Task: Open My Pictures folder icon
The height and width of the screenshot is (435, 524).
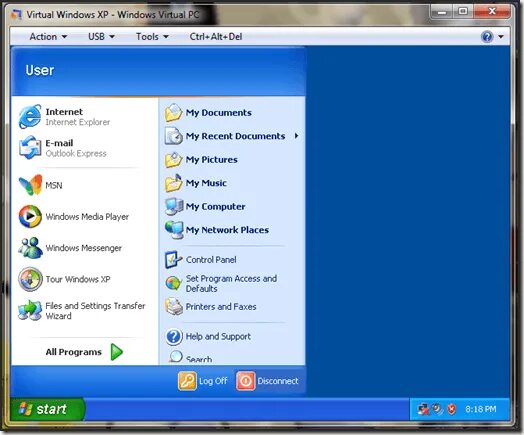Action: pyautogui.click(x=173, y=160)
